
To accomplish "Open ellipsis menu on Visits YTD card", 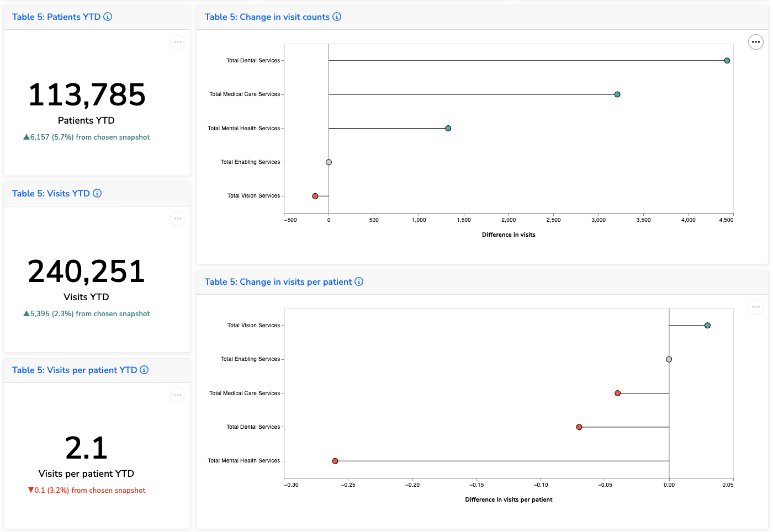I will pyautogui.click(x=178, y=219).
